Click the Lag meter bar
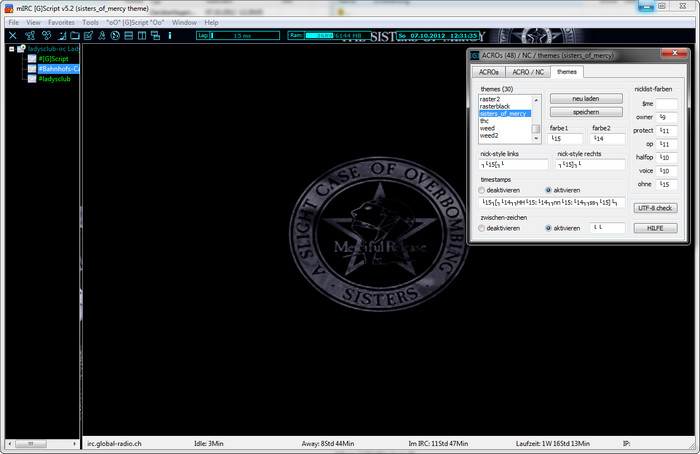 (x=238, y=35)
